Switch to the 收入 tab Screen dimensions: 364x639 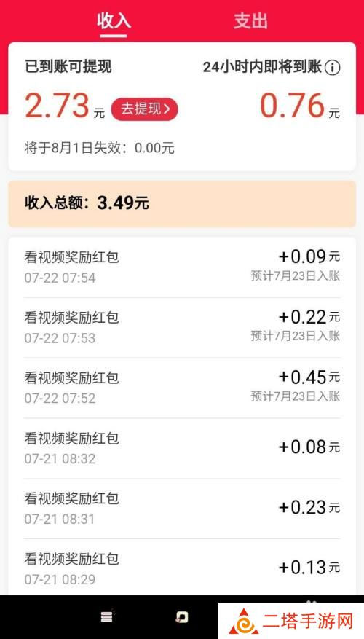114,20
